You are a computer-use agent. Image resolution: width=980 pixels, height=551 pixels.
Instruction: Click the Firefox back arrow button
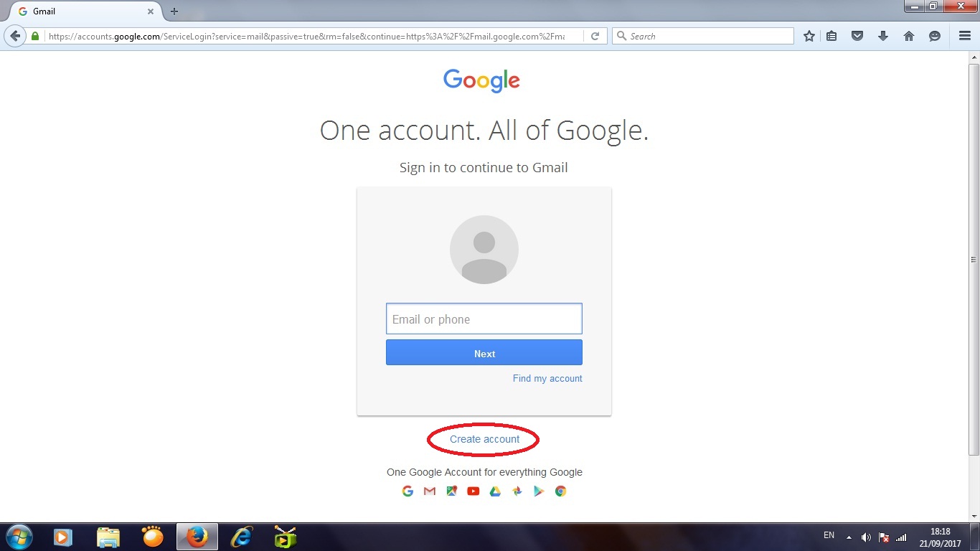15,36
